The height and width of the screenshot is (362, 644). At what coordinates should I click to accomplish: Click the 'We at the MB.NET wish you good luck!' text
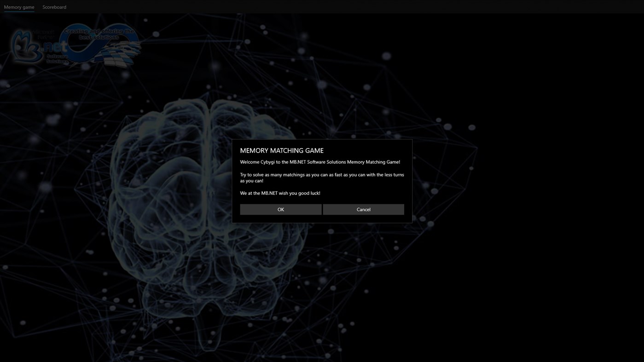pyautogui.click(x=280, y=193)
